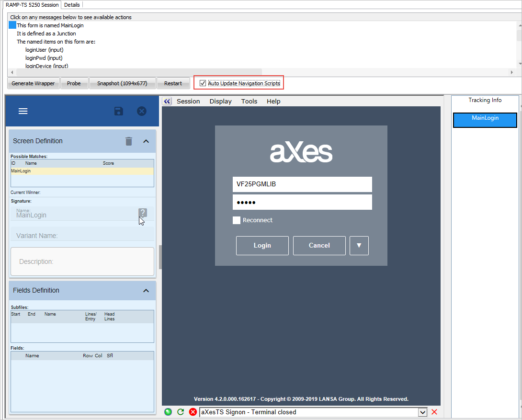Click horizontal scrollbar in messages list

[x=139, y=72]
